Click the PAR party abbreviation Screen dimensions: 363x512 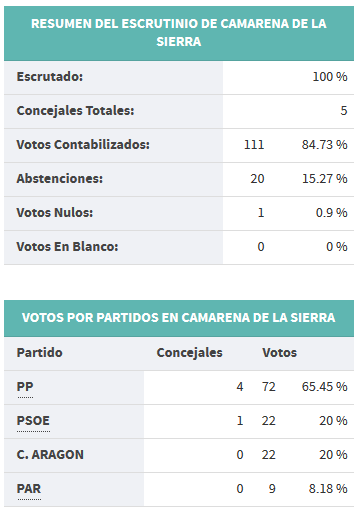point(29,489)
